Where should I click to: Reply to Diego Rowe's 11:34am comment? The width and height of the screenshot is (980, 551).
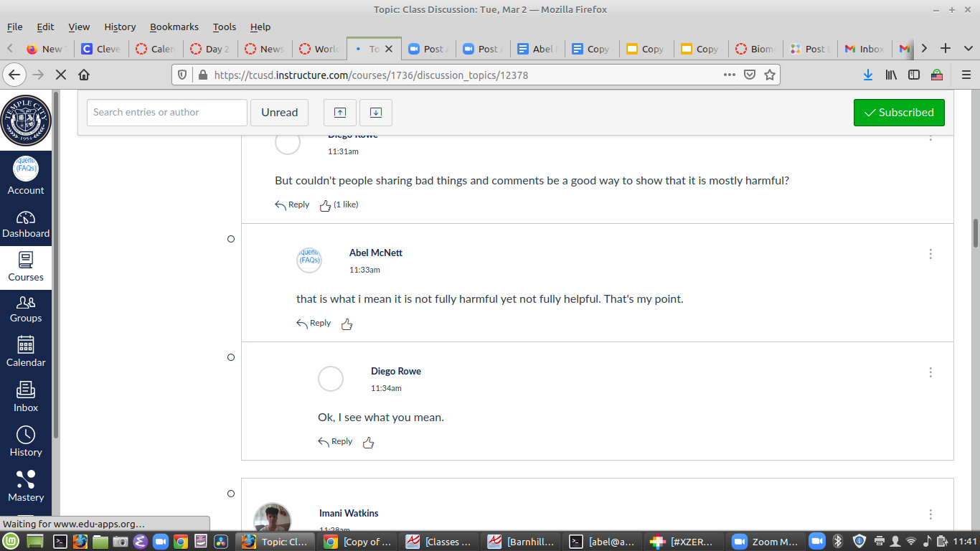pyautogui.click(x=335, y=441)
